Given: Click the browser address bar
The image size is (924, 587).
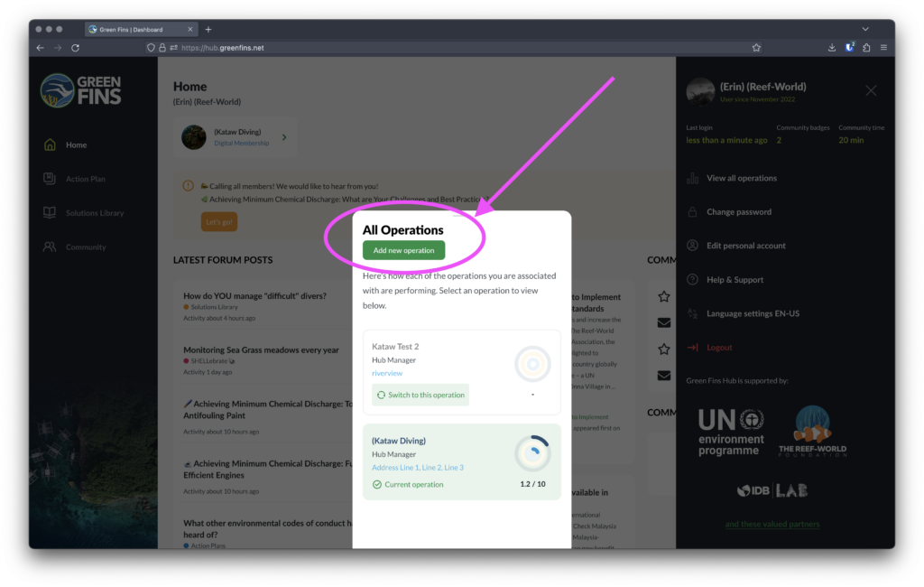Looking at the screenshot, I should pos(361,47).
